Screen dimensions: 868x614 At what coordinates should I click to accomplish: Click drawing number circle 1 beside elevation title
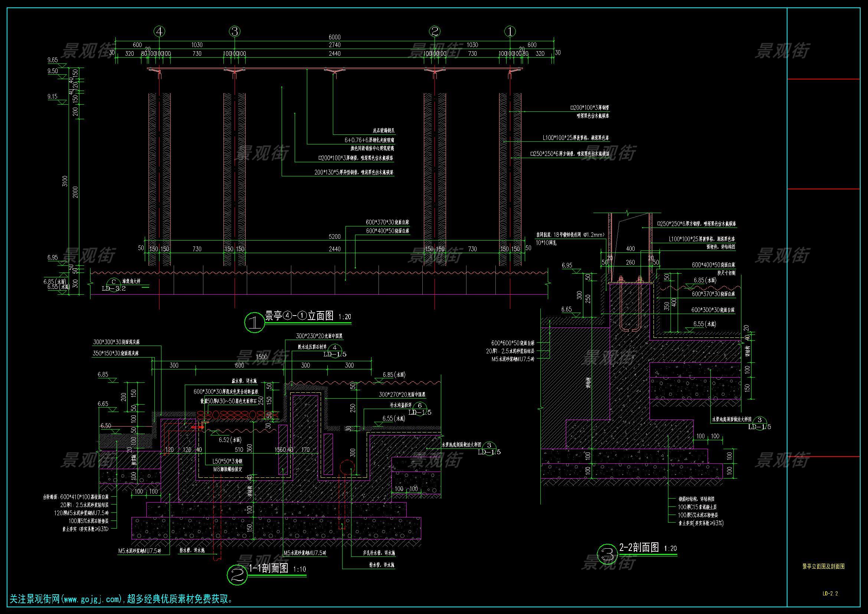tap(255, 322)
